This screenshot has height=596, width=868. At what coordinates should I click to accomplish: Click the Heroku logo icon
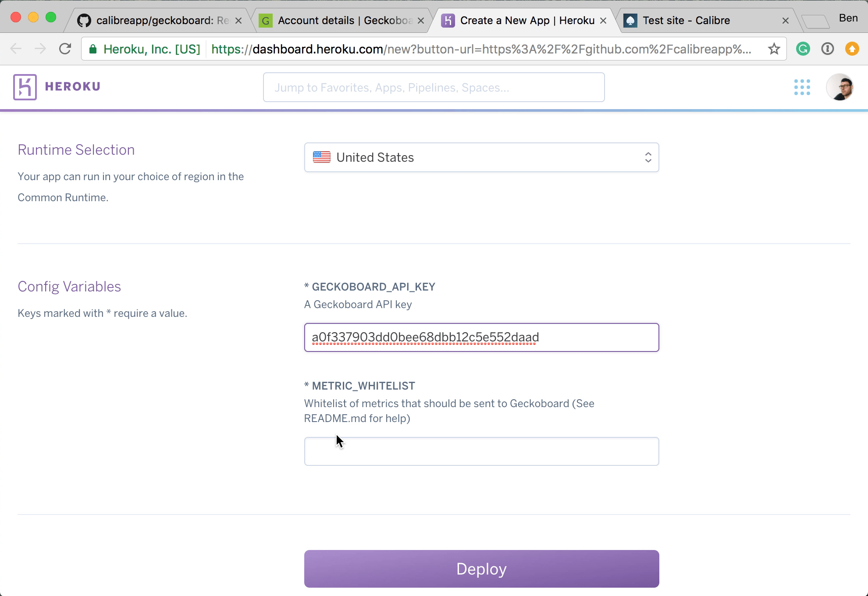[25, 87]
